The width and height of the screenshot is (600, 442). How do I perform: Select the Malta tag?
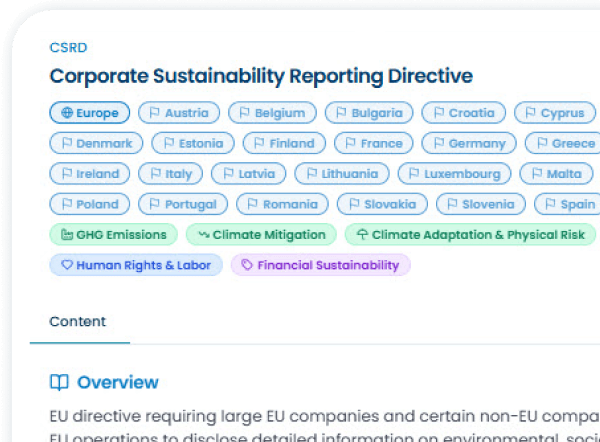pyautogui.click(x=556, y=173)
